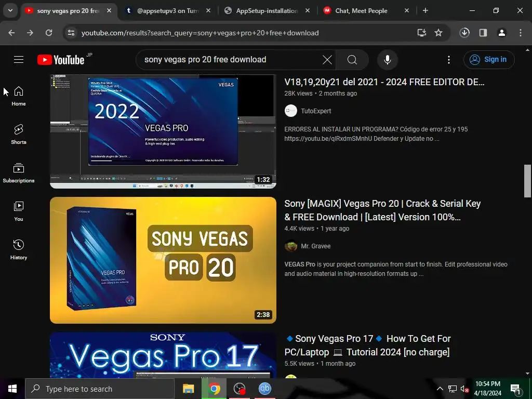Open Shorts in sidebar
The height and width of the screenshot is (399, 532).
pyautogui.click(x=19, y=135)
